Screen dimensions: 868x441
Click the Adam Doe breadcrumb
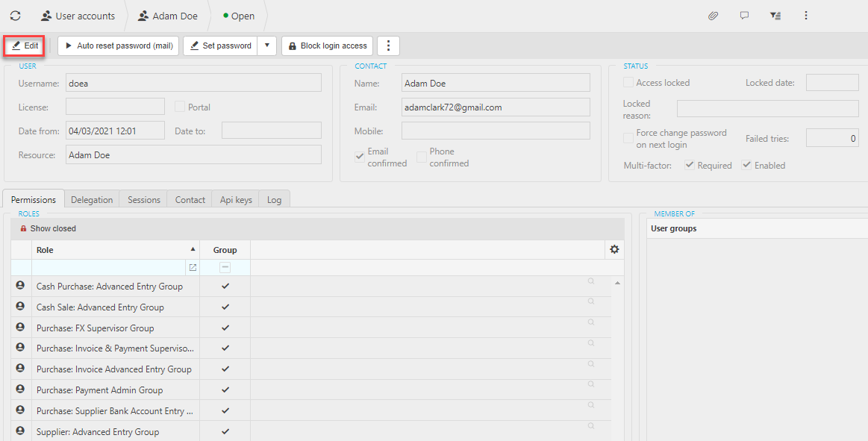[x=168, y=16]
